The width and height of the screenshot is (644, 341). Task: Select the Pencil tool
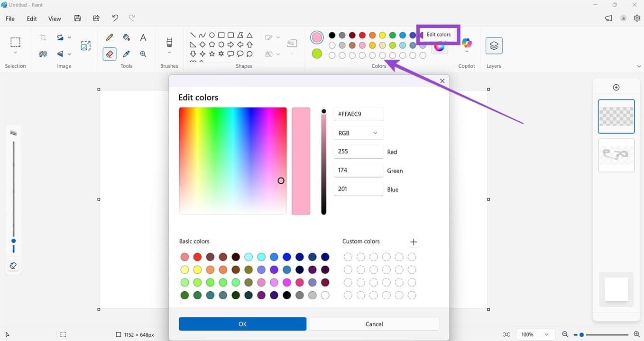pos(110,37)
